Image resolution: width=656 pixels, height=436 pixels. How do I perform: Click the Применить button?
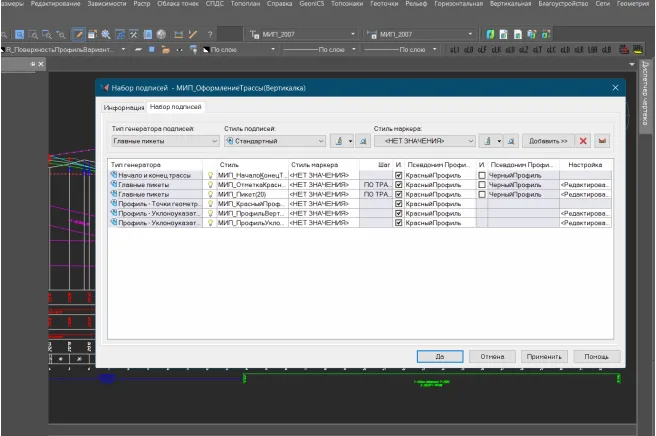pos(544,356)
